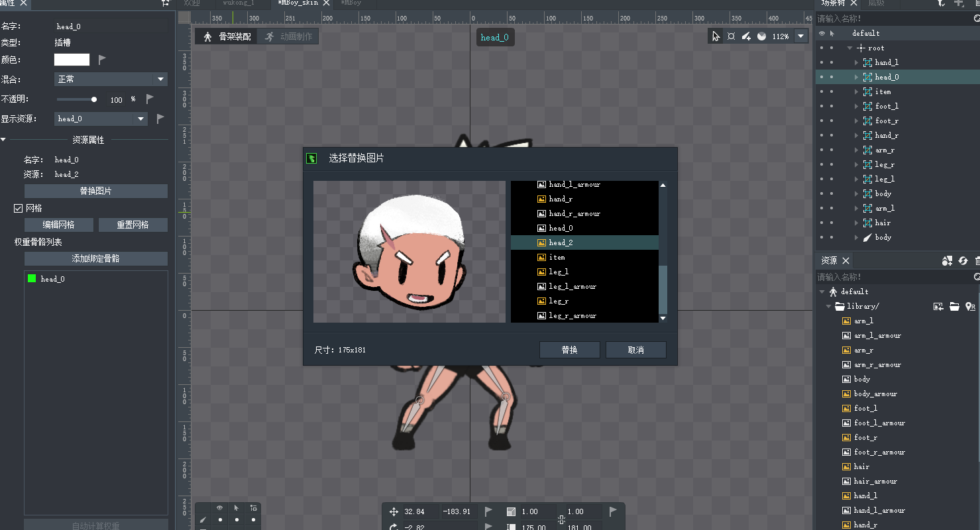Collapse the resource properties (资源属性) section

pos(3,140)
